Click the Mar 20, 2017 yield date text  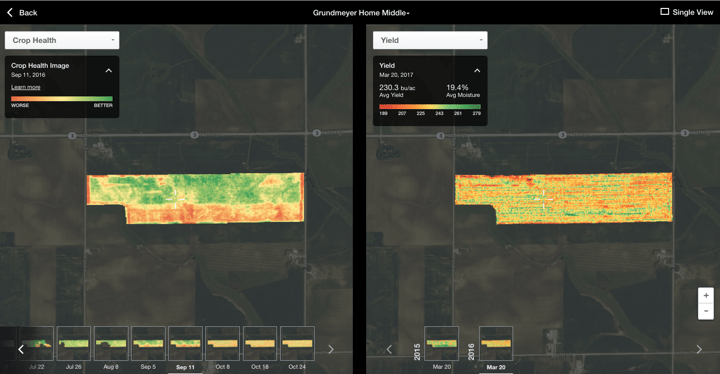(x=396, y=75)
